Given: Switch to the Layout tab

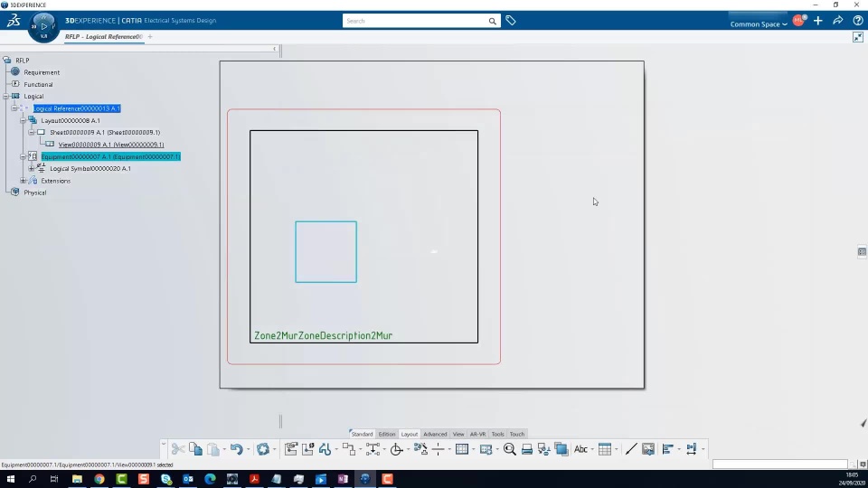Looking at the screenshot, I should (x=409, y=434).
